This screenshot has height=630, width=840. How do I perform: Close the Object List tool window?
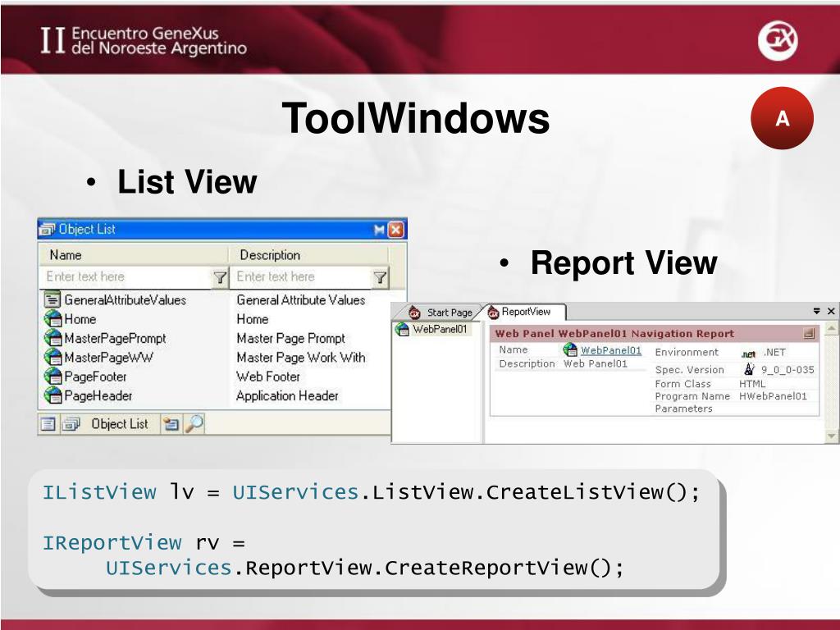(395, 230)
